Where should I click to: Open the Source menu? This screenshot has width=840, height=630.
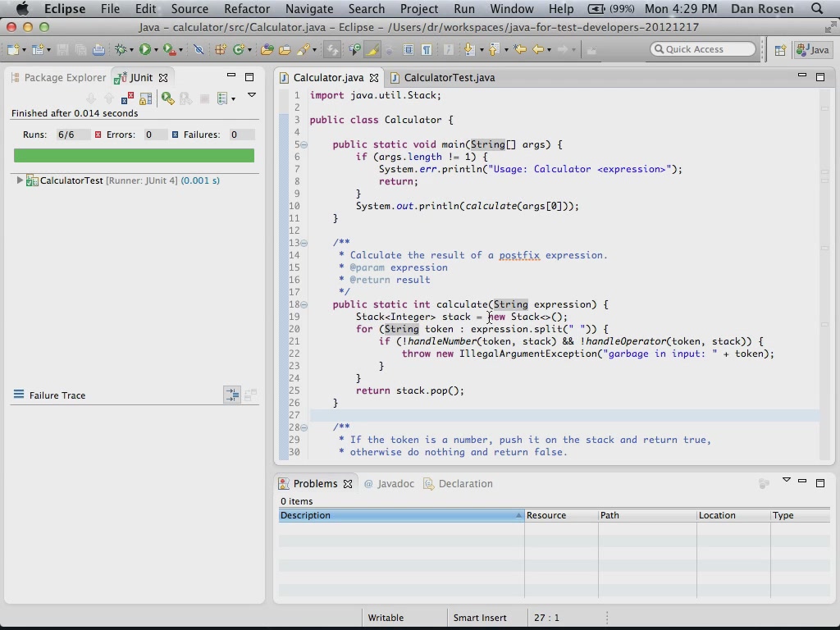(x=189, y=9)
